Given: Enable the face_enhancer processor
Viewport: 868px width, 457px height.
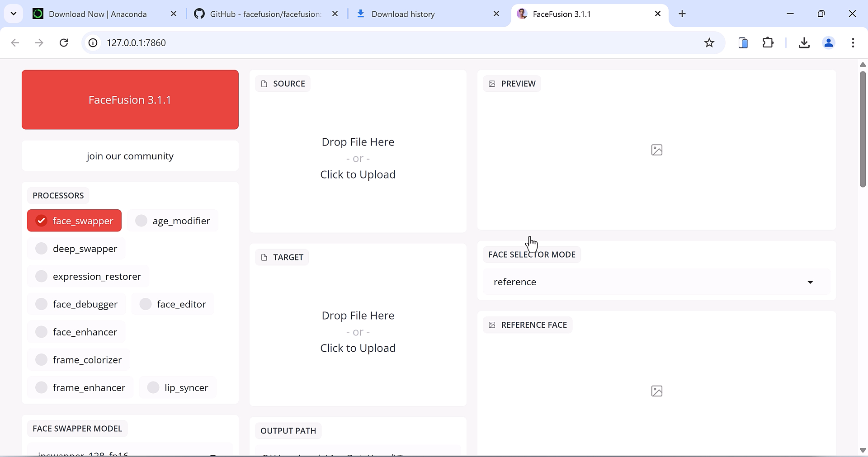Looking at the screenshot, I should tap(76, 332).
